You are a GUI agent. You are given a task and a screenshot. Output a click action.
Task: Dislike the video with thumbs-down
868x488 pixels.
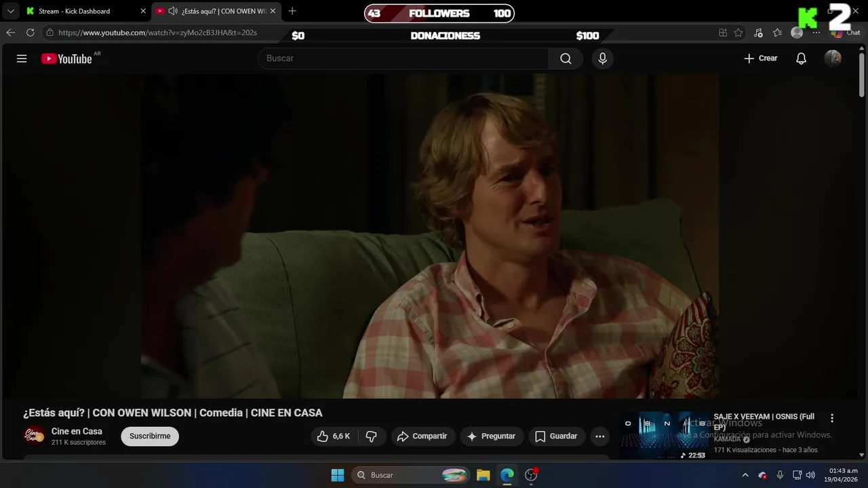(x=372, y=436)
